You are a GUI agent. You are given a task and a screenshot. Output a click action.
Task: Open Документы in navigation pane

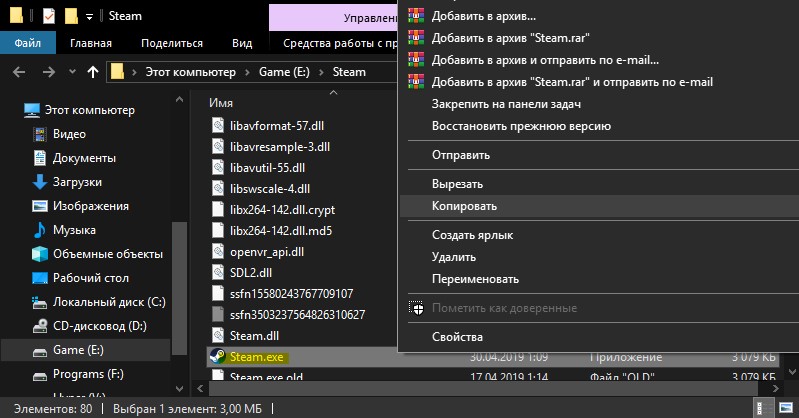click(x=84, y=158)
